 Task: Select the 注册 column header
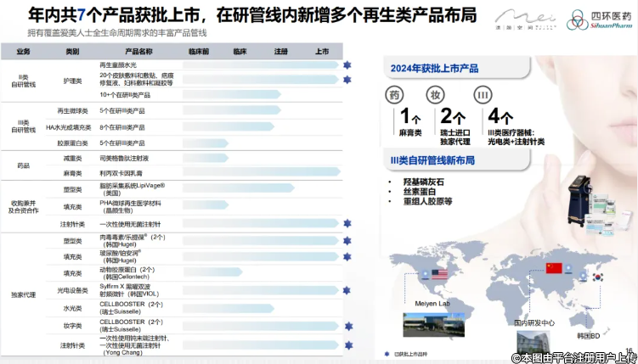coord(279,52)
